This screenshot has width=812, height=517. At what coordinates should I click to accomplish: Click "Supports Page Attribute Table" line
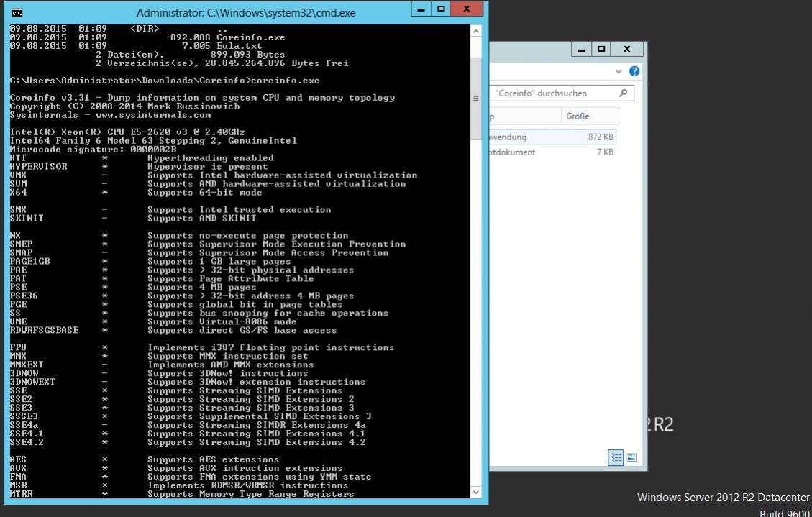[x=230, y=278]
